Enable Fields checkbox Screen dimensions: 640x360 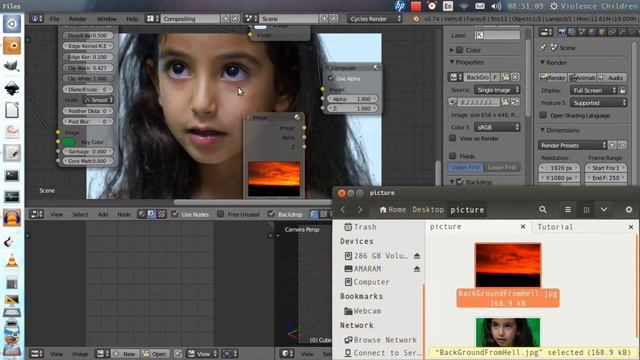(453, 156)
